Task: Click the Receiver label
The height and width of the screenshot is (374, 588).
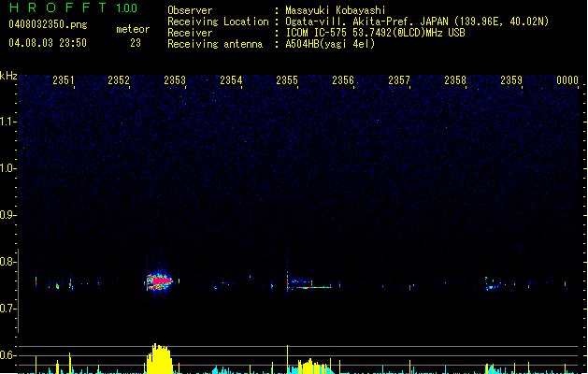Action: [x=190, y=33]
